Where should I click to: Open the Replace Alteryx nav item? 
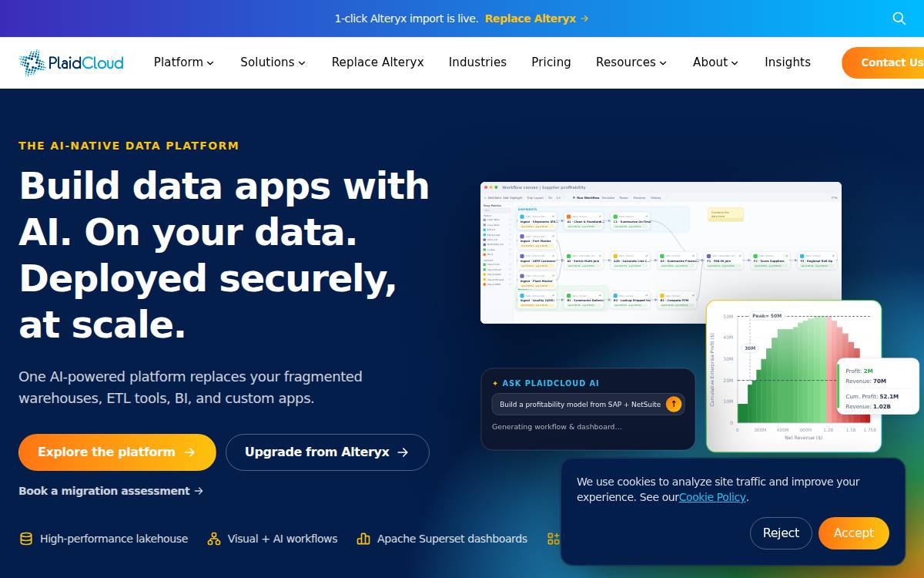click(x=378, y=62)
